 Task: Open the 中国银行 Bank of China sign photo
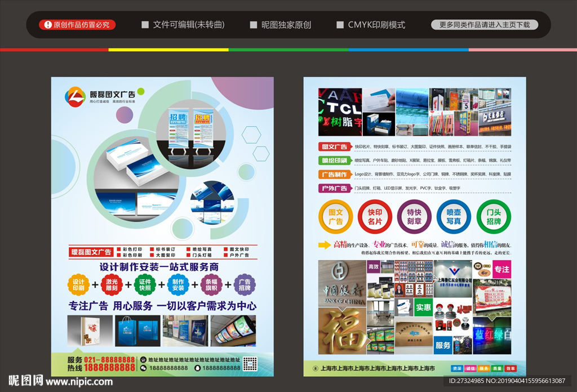[x=342, y=283]
